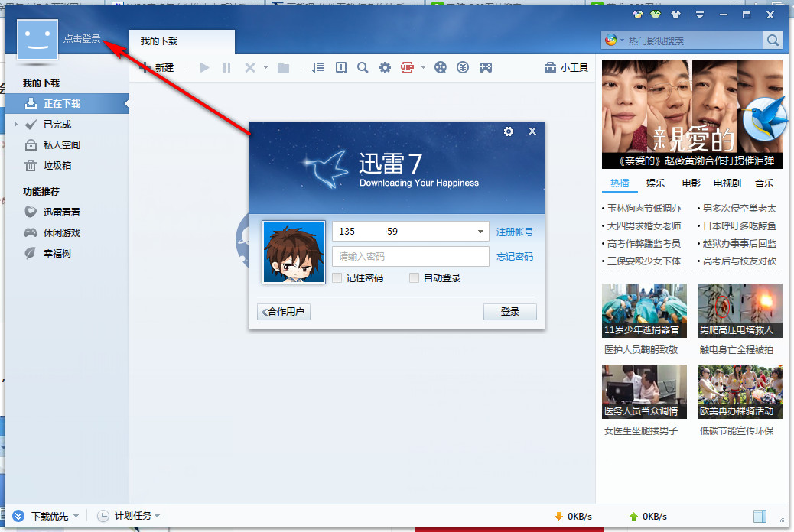Start download with the play icon

point(204,67)
